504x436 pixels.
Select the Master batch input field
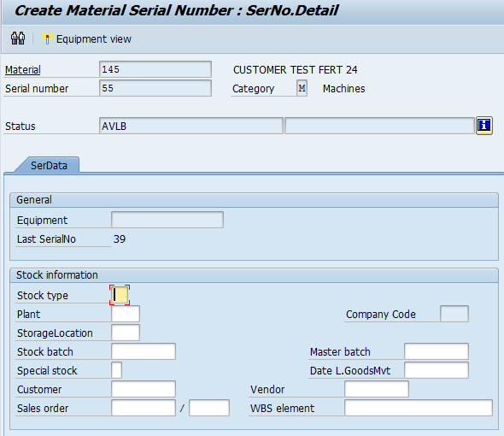click(x=437, y=351)
